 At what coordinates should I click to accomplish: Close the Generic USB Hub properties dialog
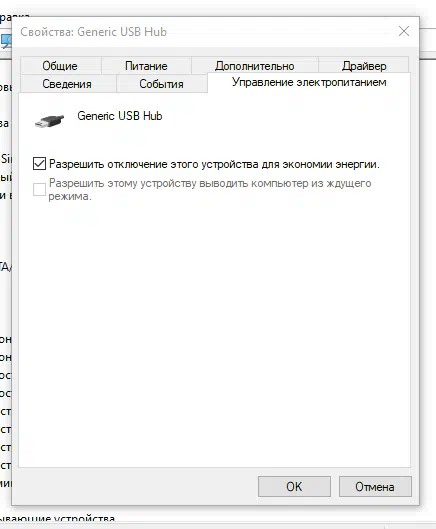coord(404,31)
